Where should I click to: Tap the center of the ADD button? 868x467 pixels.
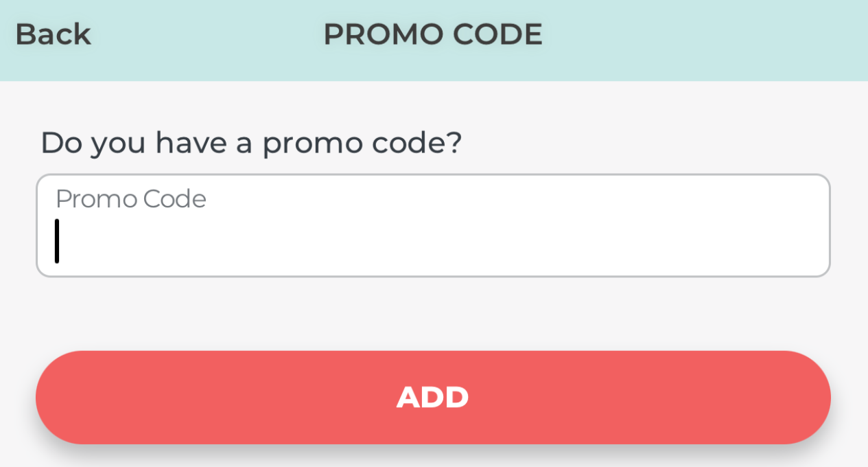coord(432,397)
